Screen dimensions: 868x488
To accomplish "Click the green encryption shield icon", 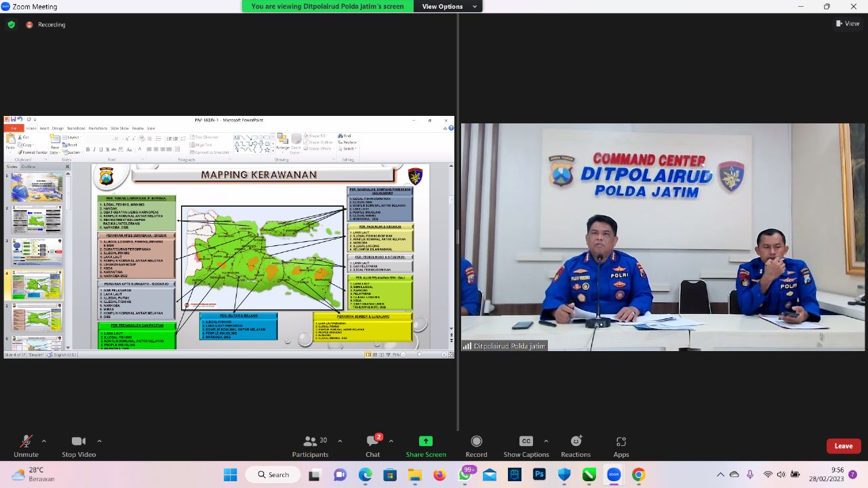I will (12, 24).
